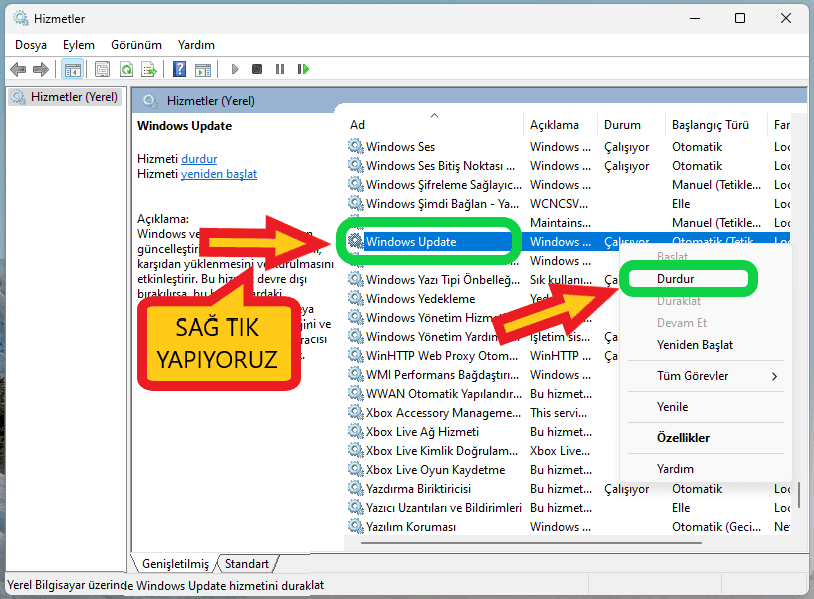Click the durdur service link
The width and height of the screenshot is (814, 599).
[x=199, y=159]
